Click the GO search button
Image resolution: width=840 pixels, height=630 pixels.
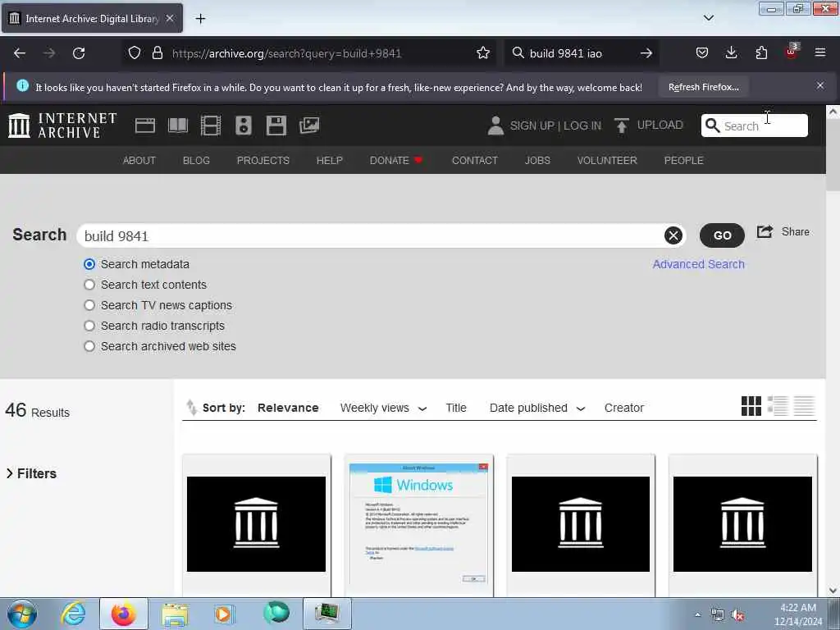722,235
